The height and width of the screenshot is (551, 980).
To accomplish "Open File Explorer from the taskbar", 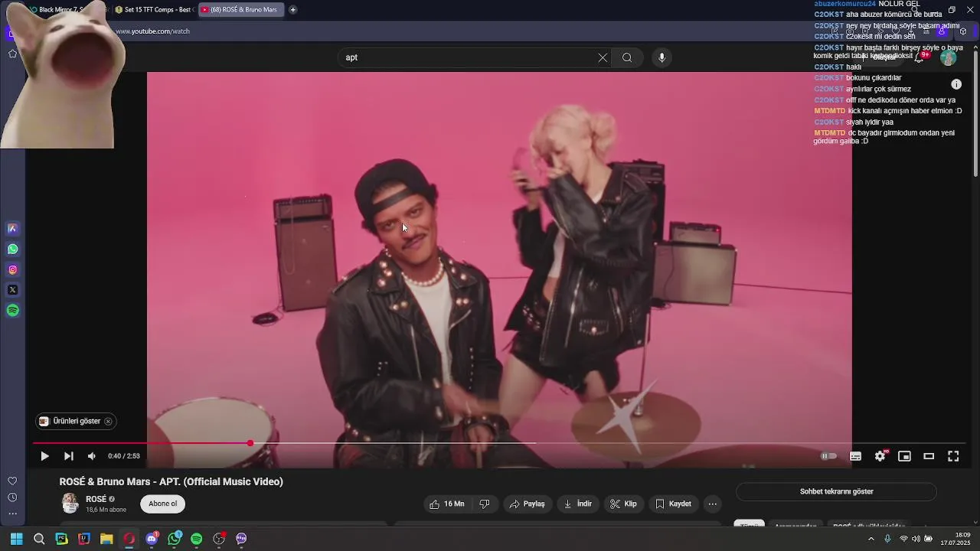I will [106, 539].
